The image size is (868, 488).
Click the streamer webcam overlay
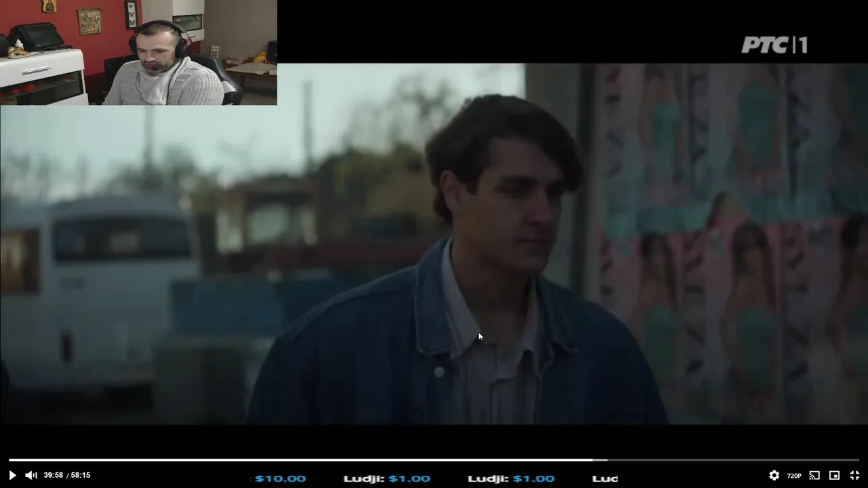(138, 52)
